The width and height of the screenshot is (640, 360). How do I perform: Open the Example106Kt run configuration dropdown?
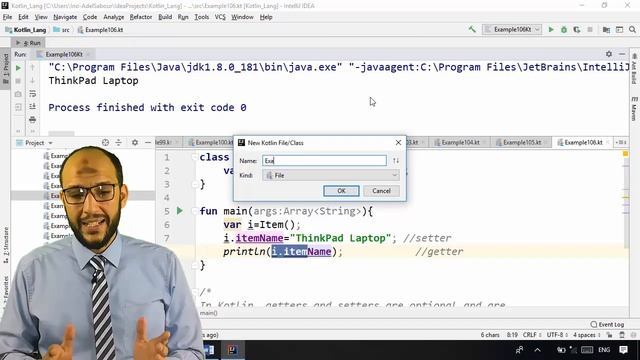click(x=512, y=29)
